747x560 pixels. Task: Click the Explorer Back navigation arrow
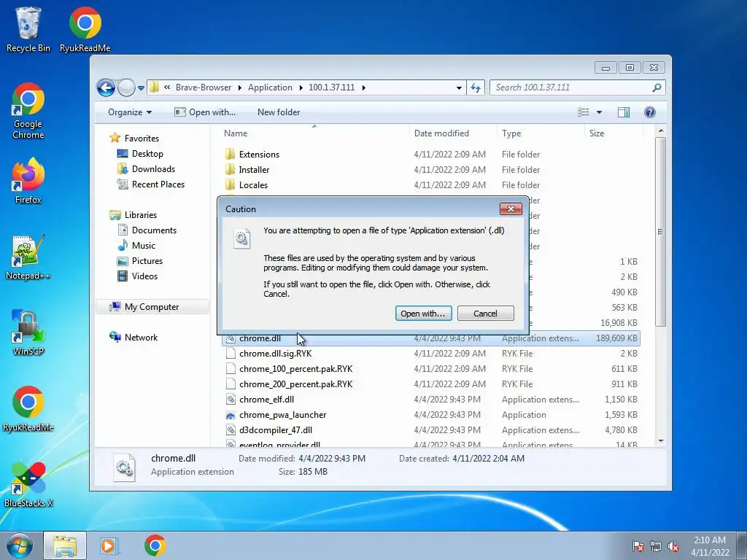(x=106, y=87)
